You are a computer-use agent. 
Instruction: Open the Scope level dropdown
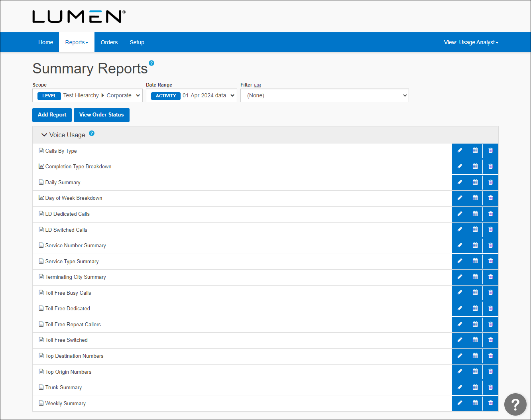coord(87,95)
